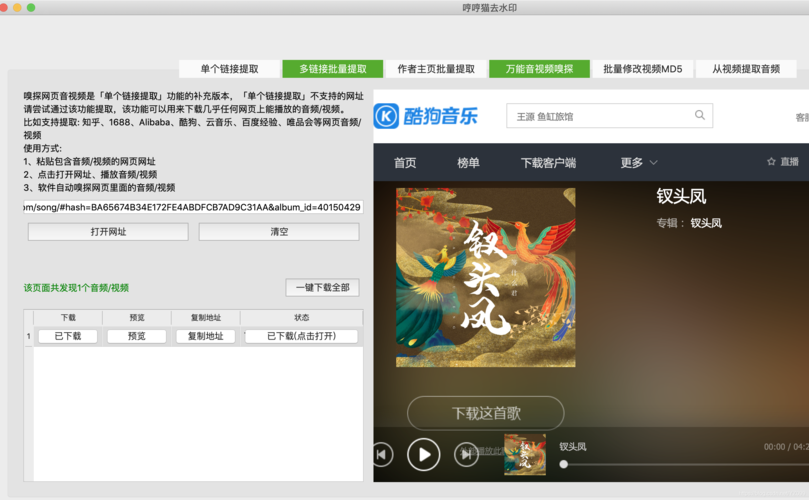Click the song title 钗头凤 in player bar

click(x=573, y=447)
